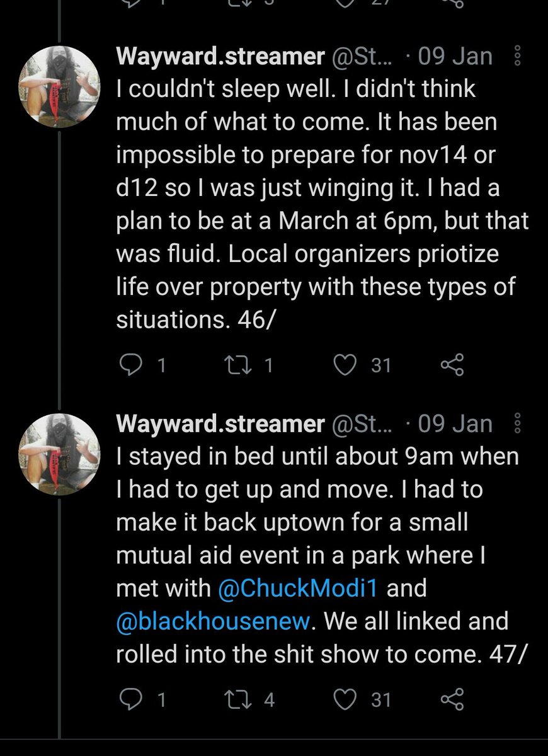Open the @blackhousenew mention link
This screenshot has width=548, height=756.
click(214, 622)
